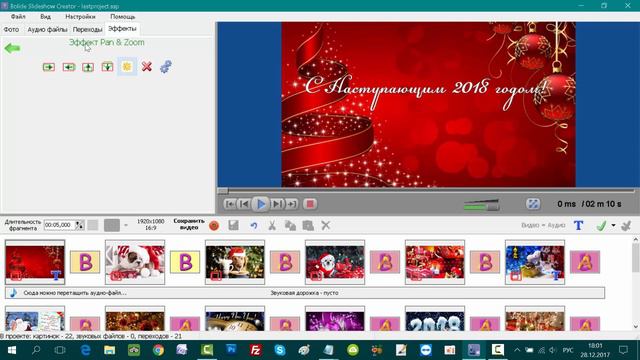Click yellow B transition after first slide
This screenshot has height=360, width=640.
coord(85,262)
